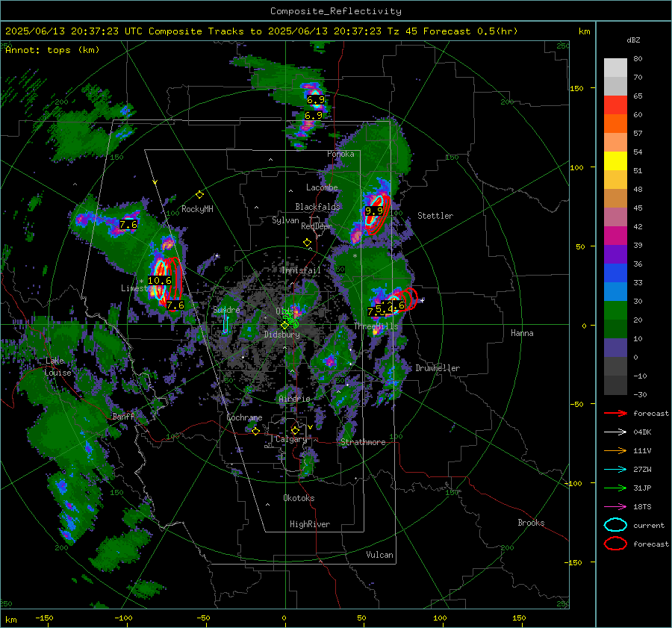Viewport: 672px width, 628px height.
Task: Click the Blackfalds city label
Action: 317,207
